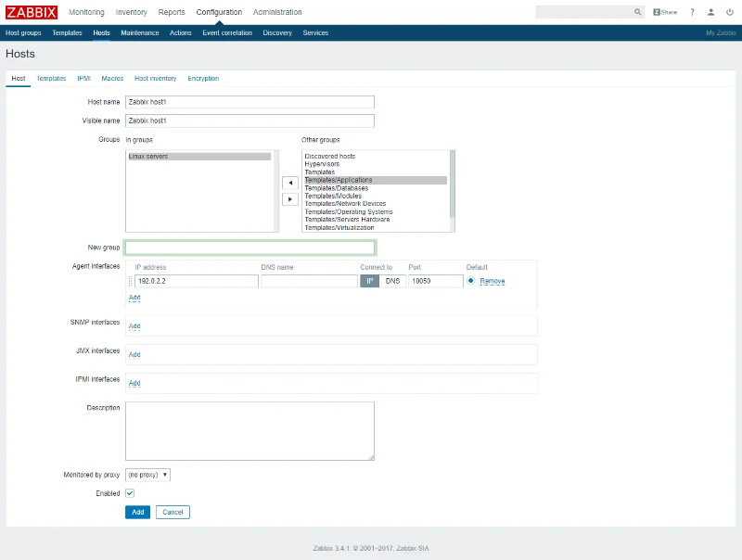Switch to the IPMI tab
The image size is (742, 560).
click(x=83, y=79)
